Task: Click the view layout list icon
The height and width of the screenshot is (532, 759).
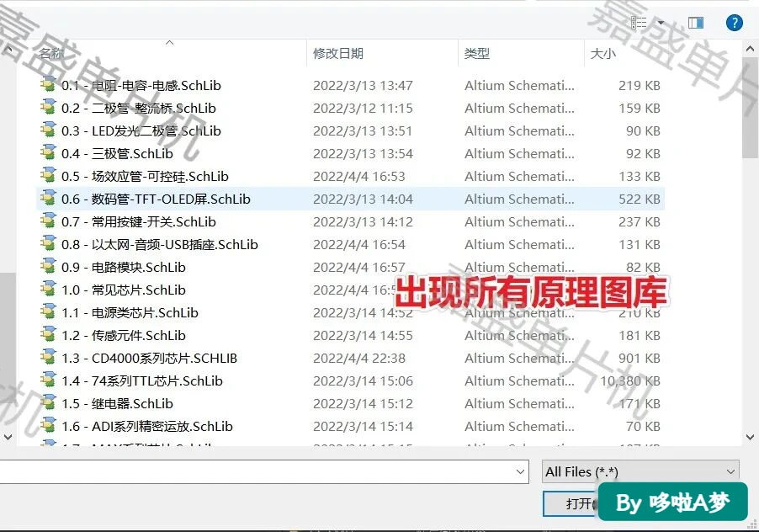Action: pyautogui.click(x=639, y=23)
